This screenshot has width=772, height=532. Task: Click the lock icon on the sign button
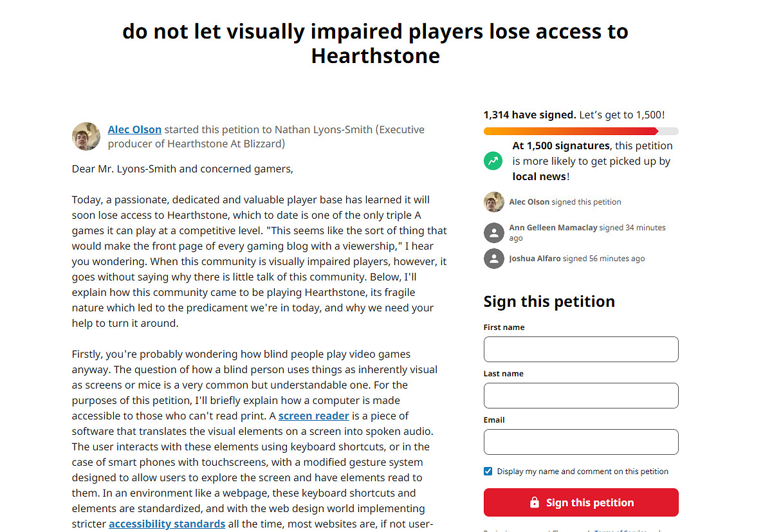tap(534, 502)
